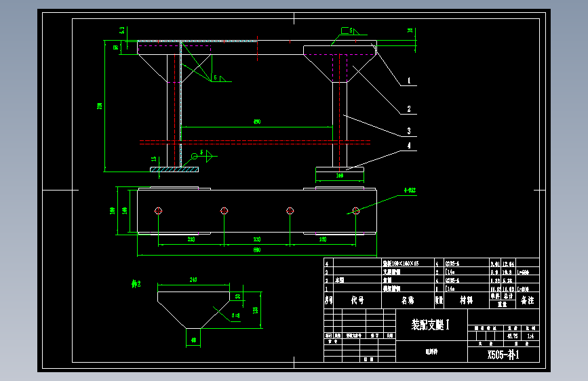
Task: Select the drawing title "装配支腿 I"
Action: [x=430, y=324]
